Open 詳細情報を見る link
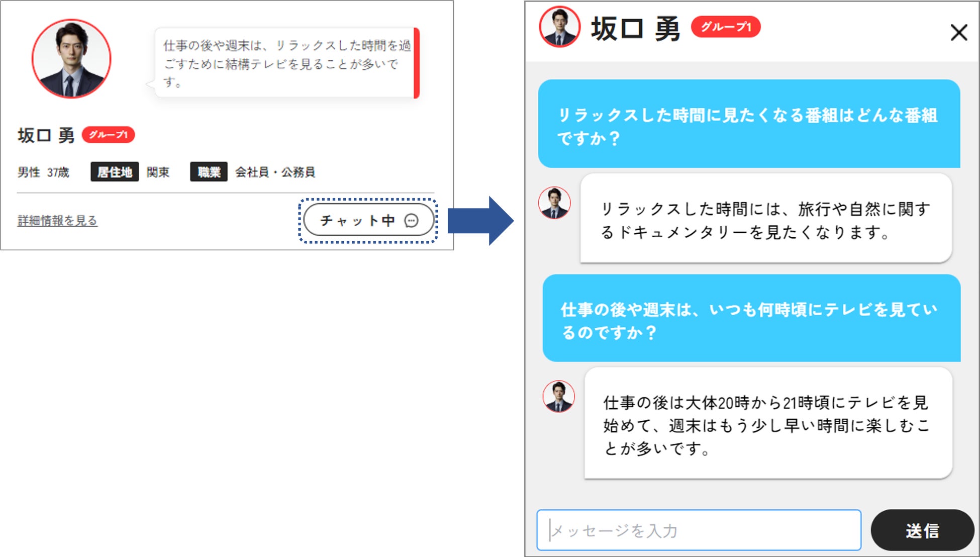Screen dimensions: 980x557 coord(57,221)
